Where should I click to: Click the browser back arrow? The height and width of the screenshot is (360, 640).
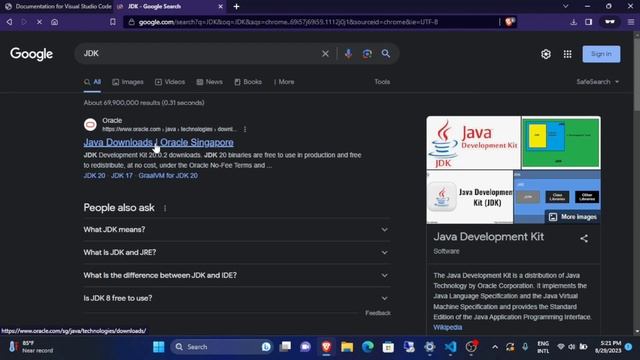point(9,22)
